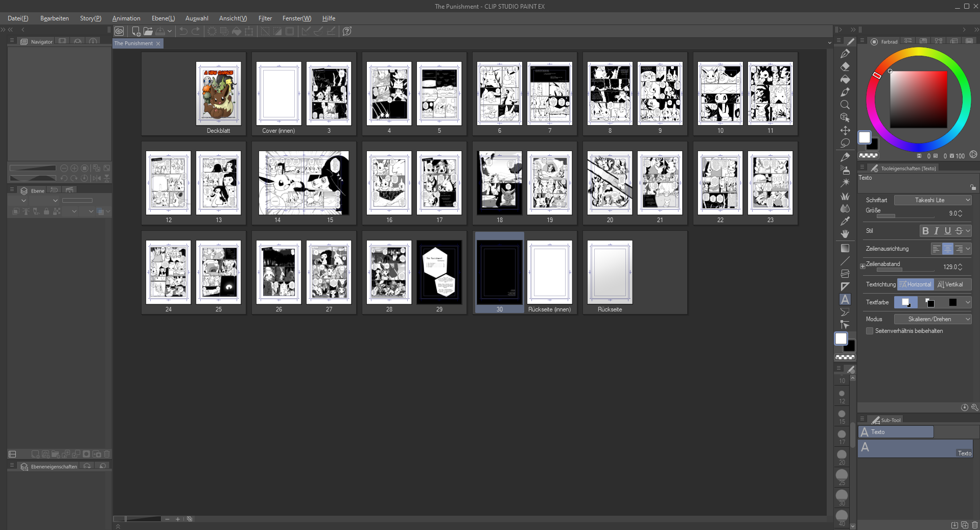Select the Airbrush tool
This screenshot has height=530, width=980.
pyautogui.click(x=845, y=170)
